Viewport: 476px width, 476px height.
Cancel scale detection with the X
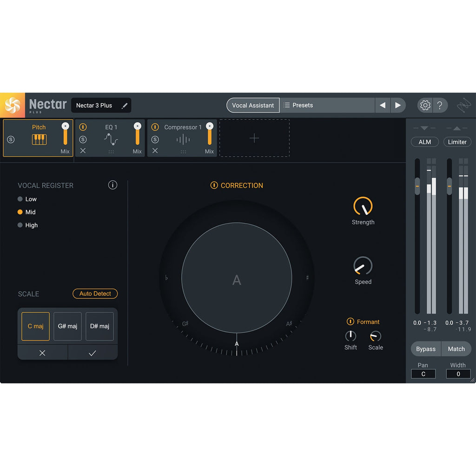[x=42, y=353]
